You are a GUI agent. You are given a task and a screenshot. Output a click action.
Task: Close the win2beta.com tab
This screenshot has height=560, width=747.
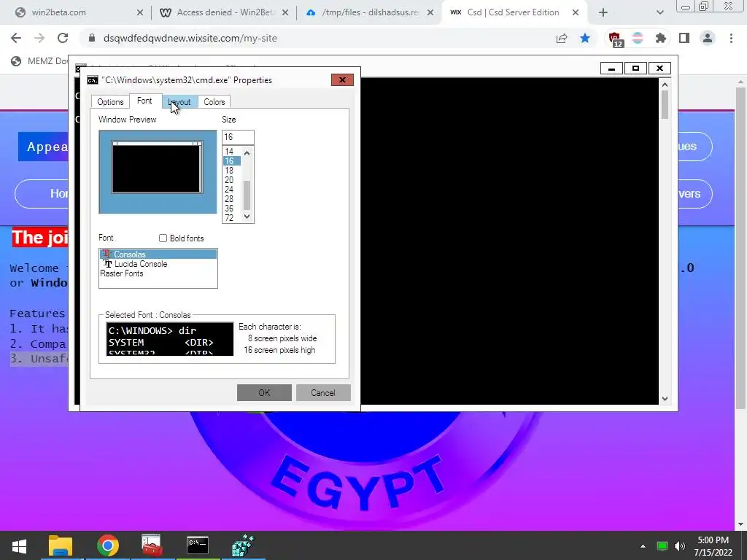[139, 13]
